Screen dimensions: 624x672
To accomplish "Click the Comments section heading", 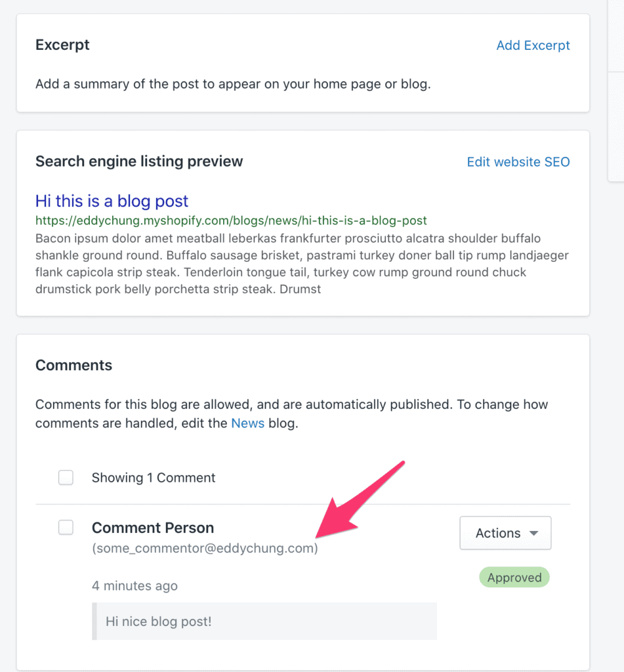I will pyautogui.click(x=73, y=365).
